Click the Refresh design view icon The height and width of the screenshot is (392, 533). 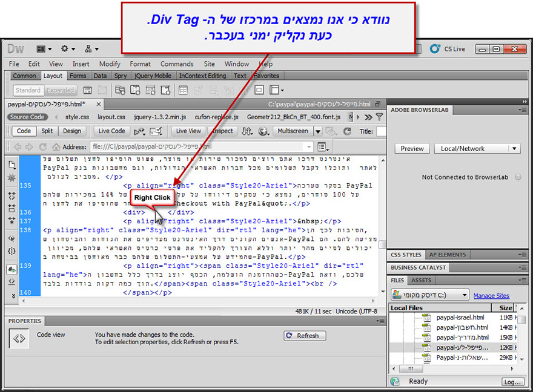pyautogui.click(x=347, y=131)
